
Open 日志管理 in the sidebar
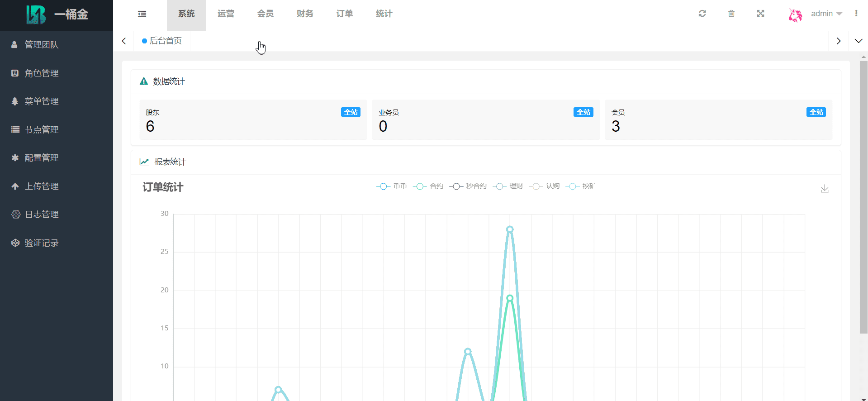point(42,214)
